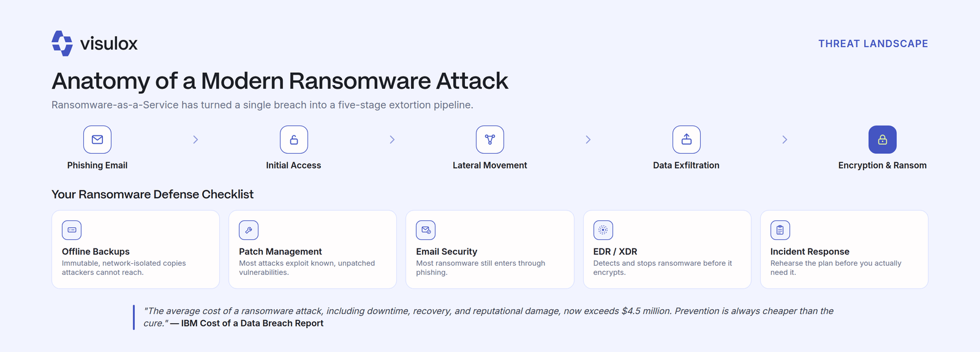Click the Offline Backups card title
Image resolution: width=980 pixels, height=352 pixels.
96,252
